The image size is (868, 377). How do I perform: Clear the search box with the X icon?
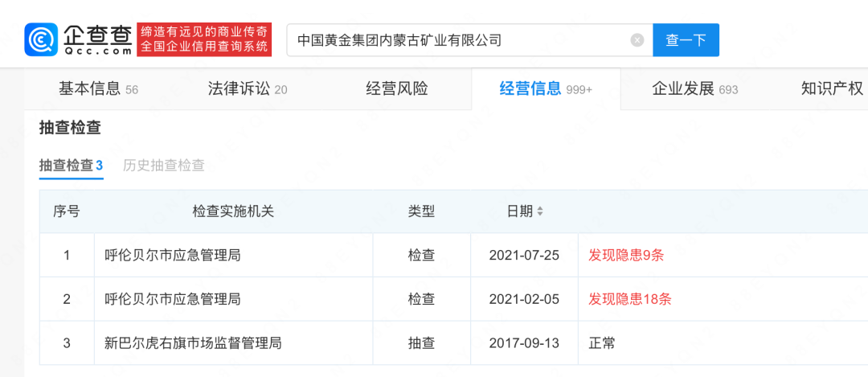click(x=637, y=40)
